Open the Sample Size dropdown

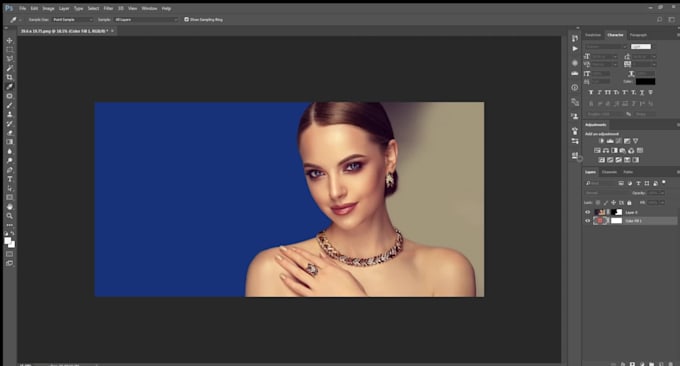click(72, 20)
